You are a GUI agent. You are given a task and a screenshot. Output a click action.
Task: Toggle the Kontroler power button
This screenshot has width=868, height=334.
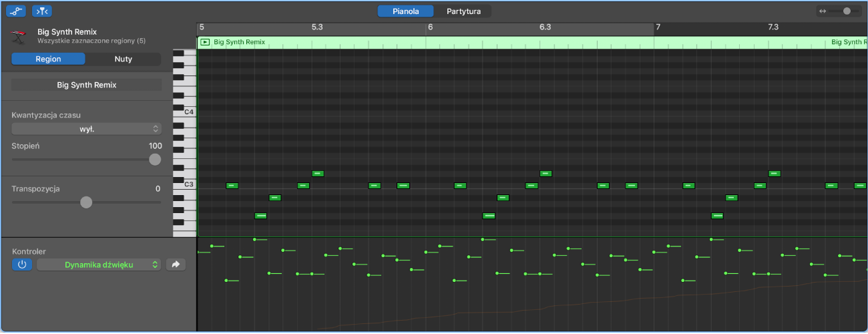22,265
